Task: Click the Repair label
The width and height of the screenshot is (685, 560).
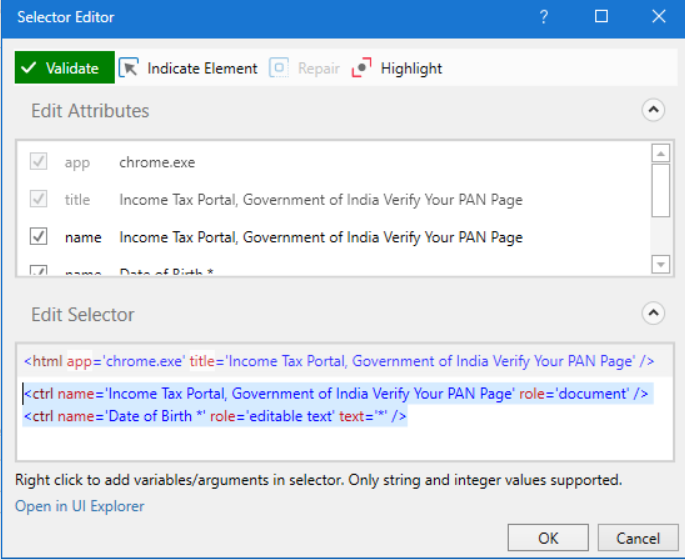Action: 318,69
